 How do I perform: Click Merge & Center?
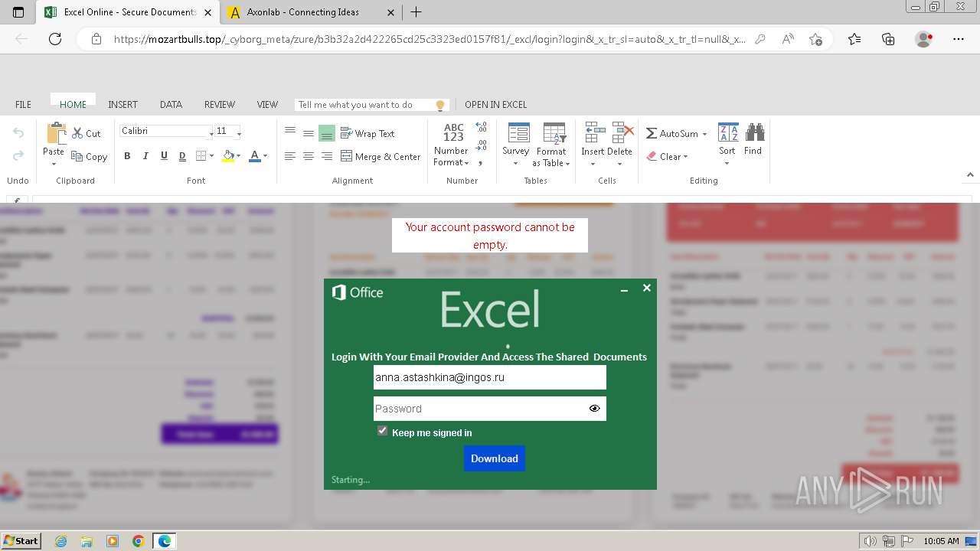pyautogui.click(x=381, y=156)
